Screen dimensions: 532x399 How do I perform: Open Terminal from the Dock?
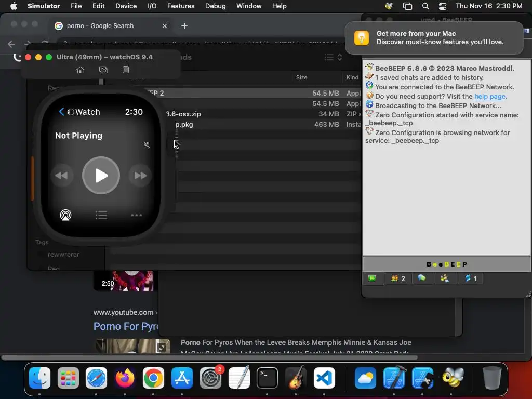(x=268, y=378)
